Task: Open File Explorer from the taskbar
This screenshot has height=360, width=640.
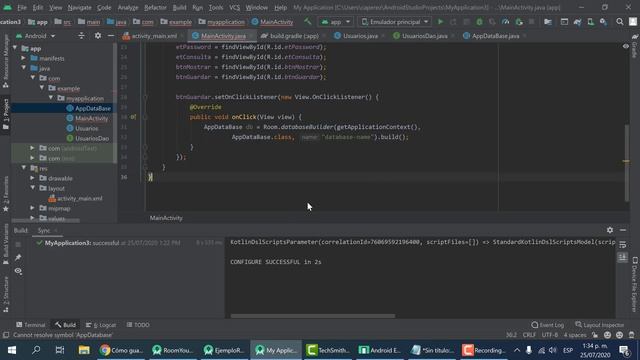Action: pyautogui.click(x=84, y=350)
